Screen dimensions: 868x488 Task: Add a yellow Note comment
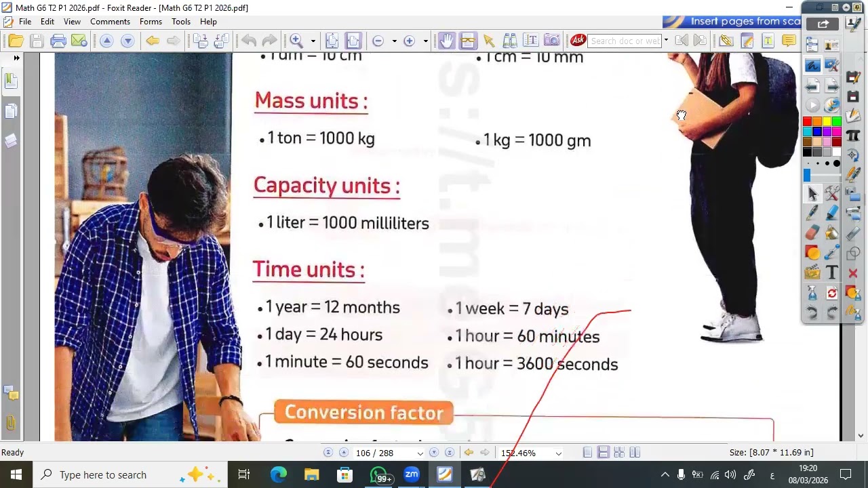789,41
